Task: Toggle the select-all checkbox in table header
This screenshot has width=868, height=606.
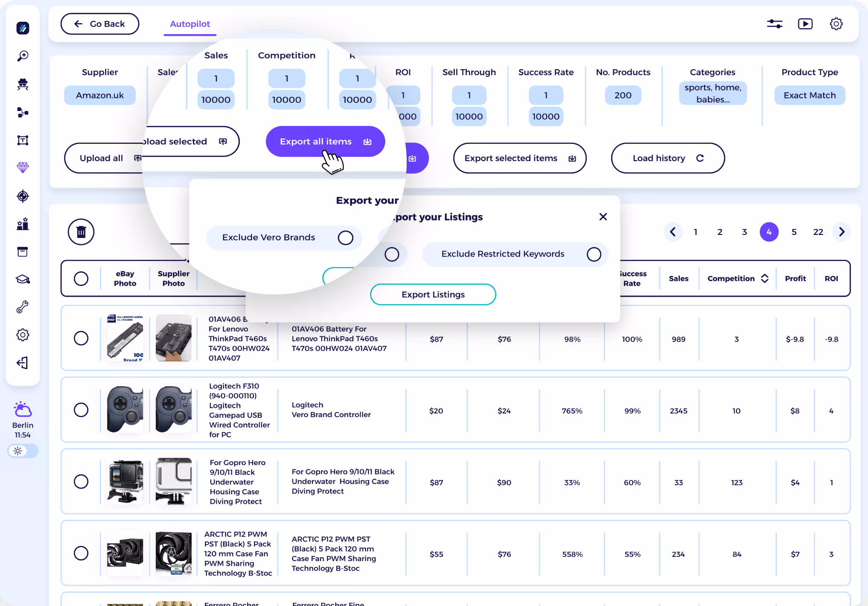Action: tap(81, 279)
